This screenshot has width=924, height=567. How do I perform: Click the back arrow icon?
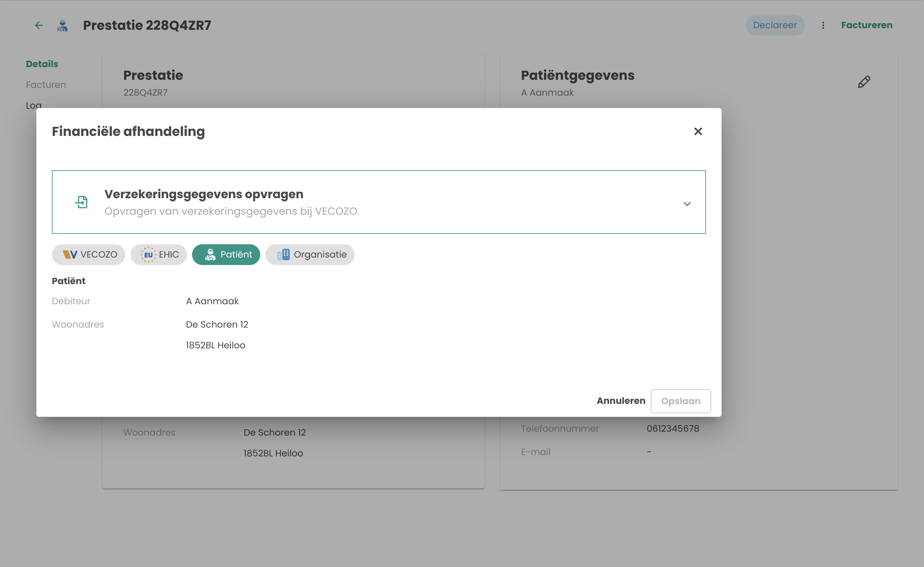[x=39, y=25]
